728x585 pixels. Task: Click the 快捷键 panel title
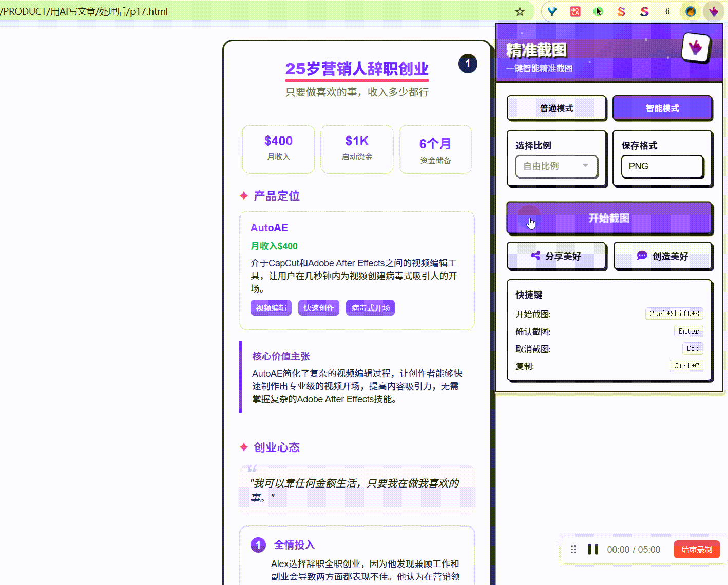[x=529, y=295]
